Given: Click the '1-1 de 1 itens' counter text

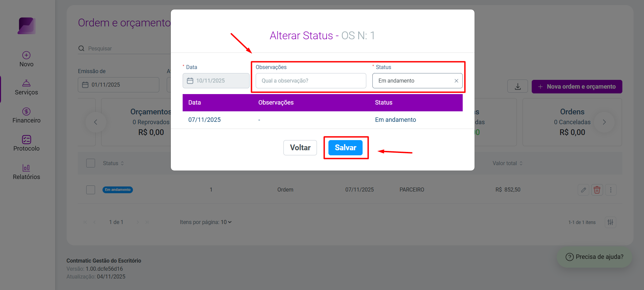Looking at the screenshot, I should [582, 222].
